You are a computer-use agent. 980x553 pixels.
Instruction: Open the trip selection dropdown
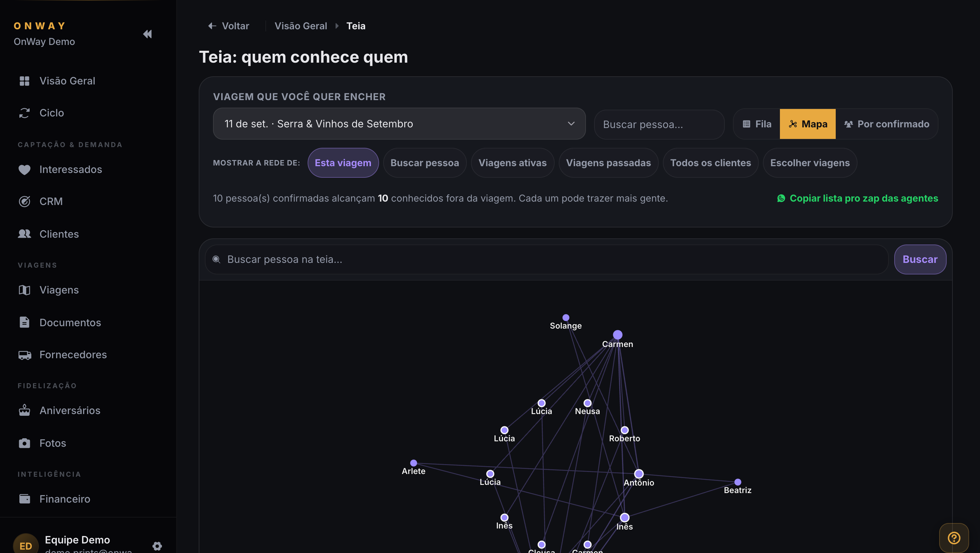coord(399,124)
